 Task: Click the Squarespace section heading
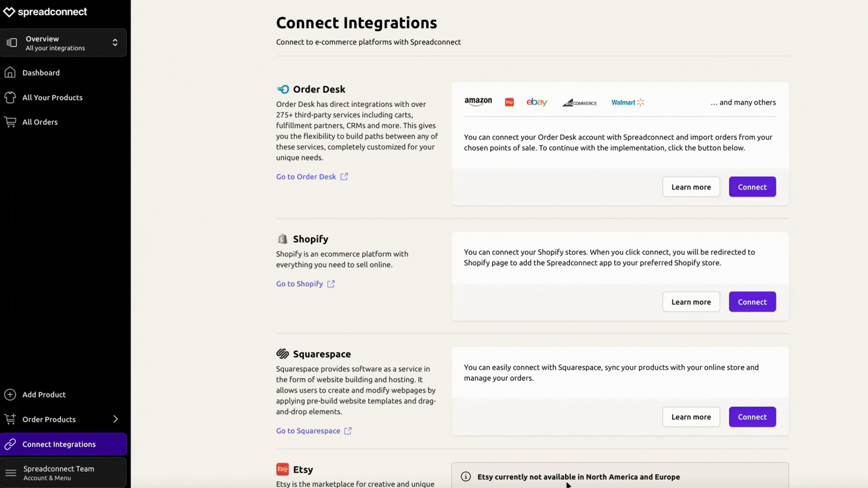[x=322, y=354]
